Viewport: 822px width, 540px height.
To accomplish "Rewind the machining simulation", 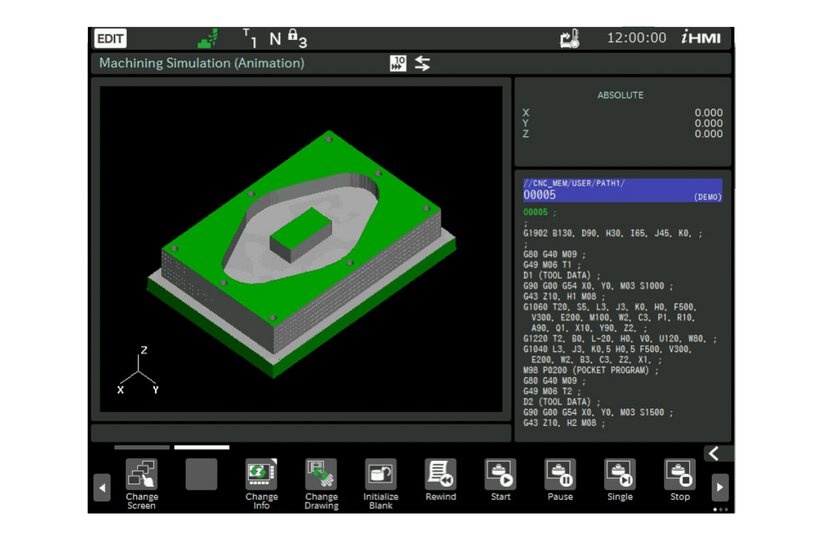I will (440, 475).
